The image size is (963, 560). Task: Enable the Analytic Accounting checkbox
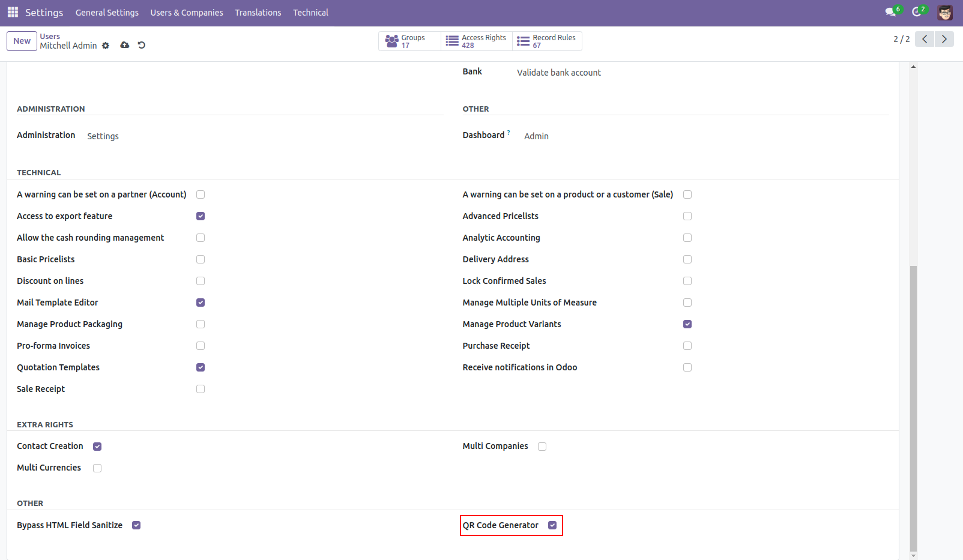pyautogui.click(x=687, y=238)
